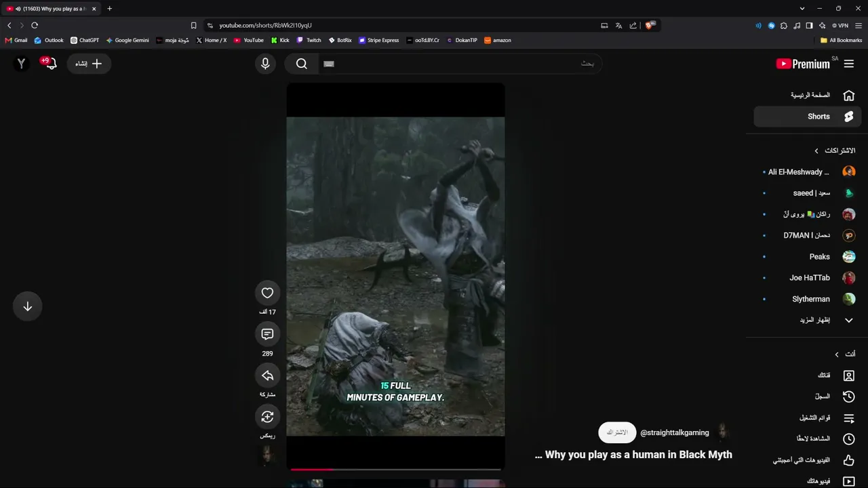Image resolution: width=868 pixels, height=488 pixels.
Task: Seek using the red Short progress bar
Action: point(395,469)
